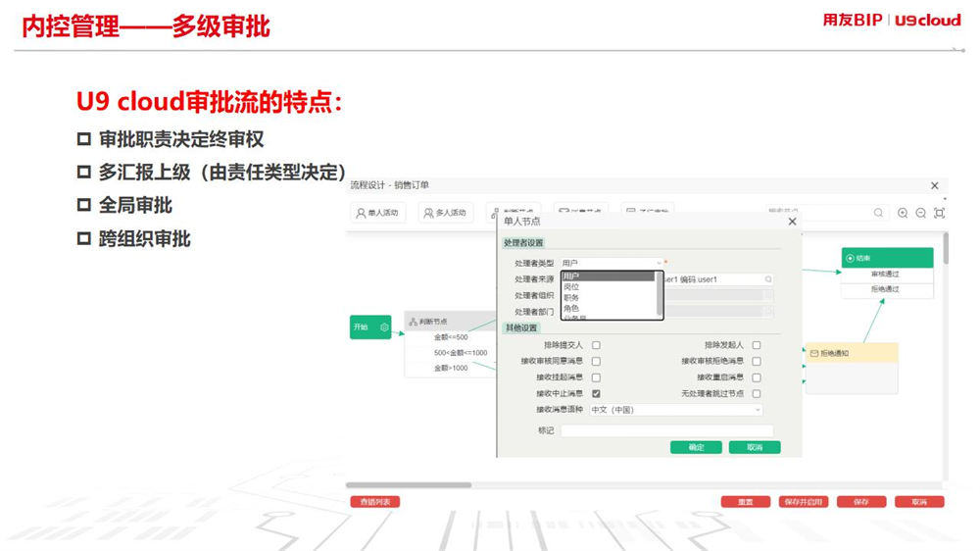Click the green 取消 button in dialog

[x=755, y=447]
